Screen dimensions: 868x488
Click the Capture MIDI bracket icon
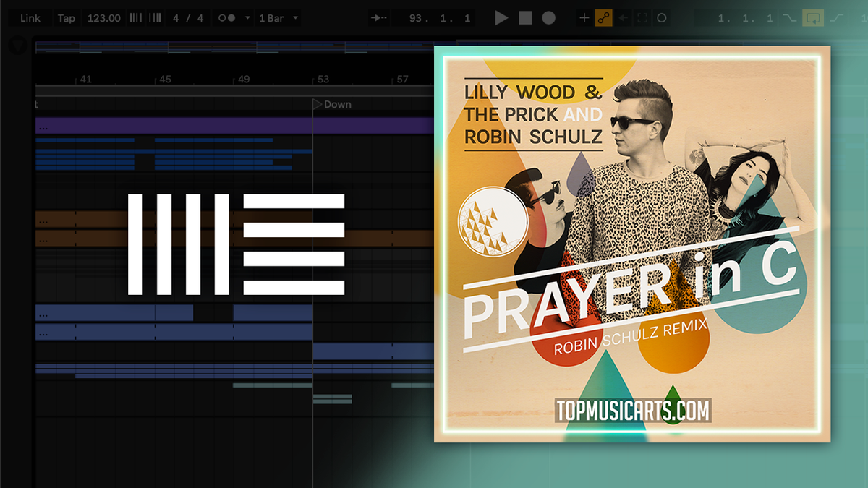tap(642, 18)
